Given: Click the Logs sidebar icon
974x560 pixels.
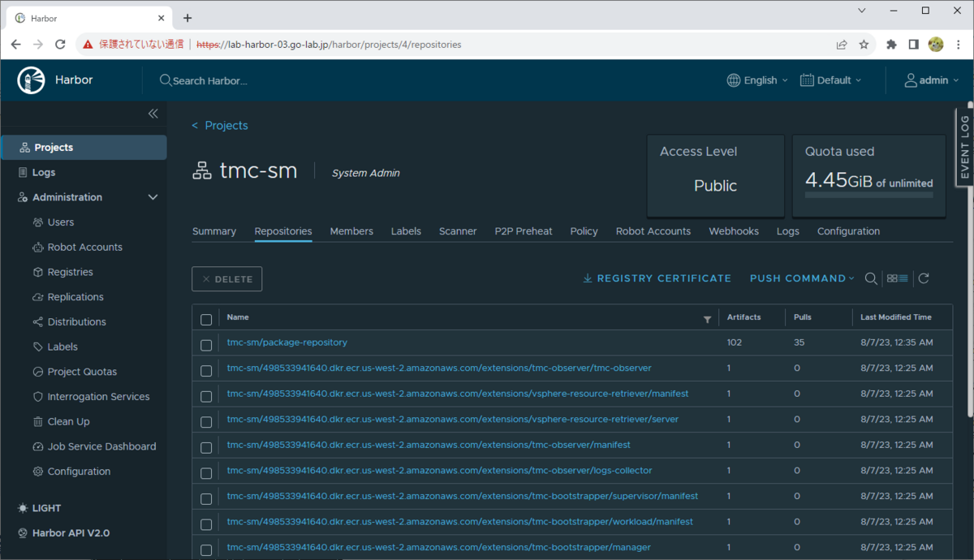Looking at the screenshot, I should tap(23, 173).
